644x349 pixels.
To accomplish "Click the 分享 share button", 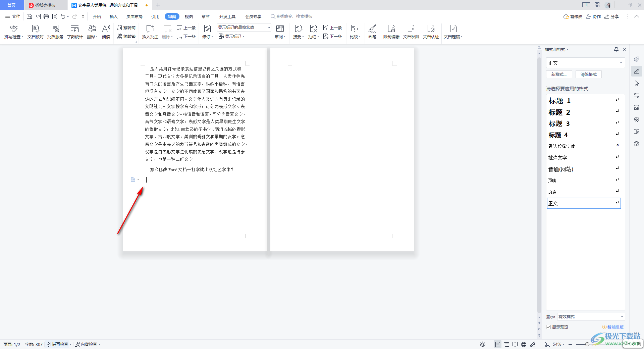I will point(612,16).
